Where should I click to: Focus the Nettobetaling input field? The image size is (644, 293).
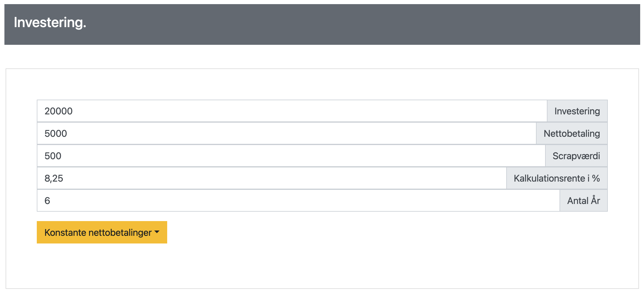287,134
